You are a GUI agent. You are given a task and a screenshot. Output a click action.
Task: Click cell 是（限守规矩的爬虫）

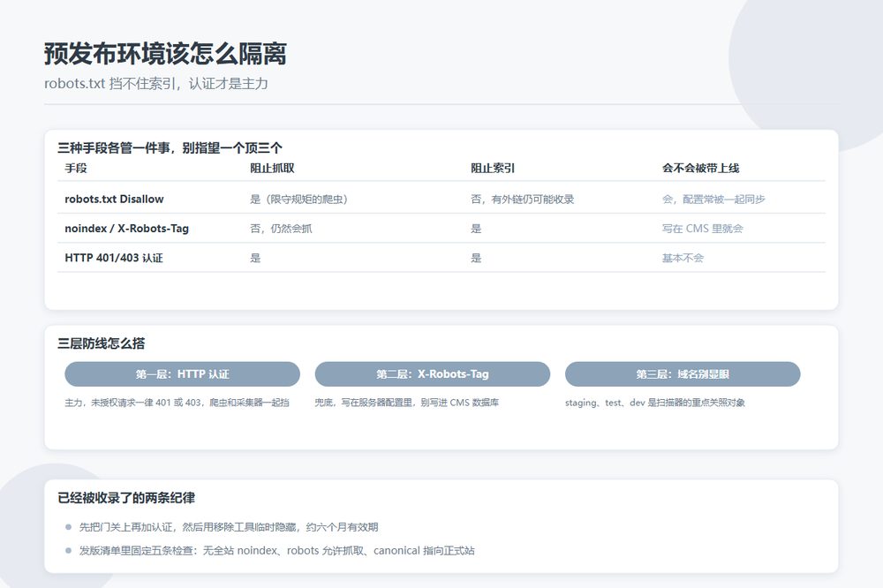298,199
